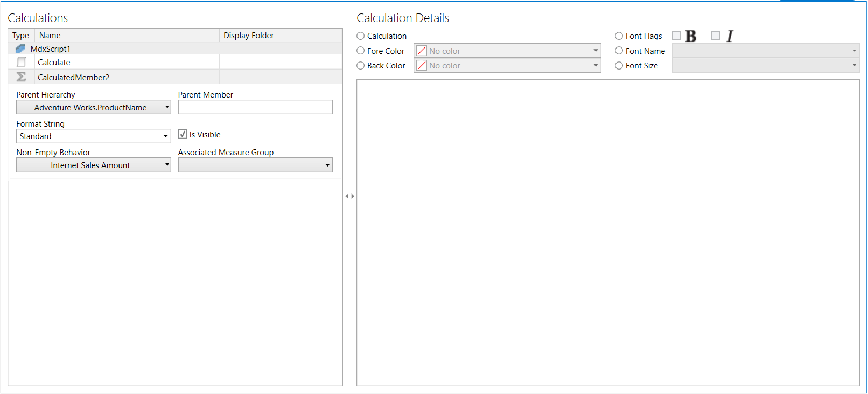Select the Fore Color radio button
This screenshot has height=394, width=868.
click(x=361, y=51)
